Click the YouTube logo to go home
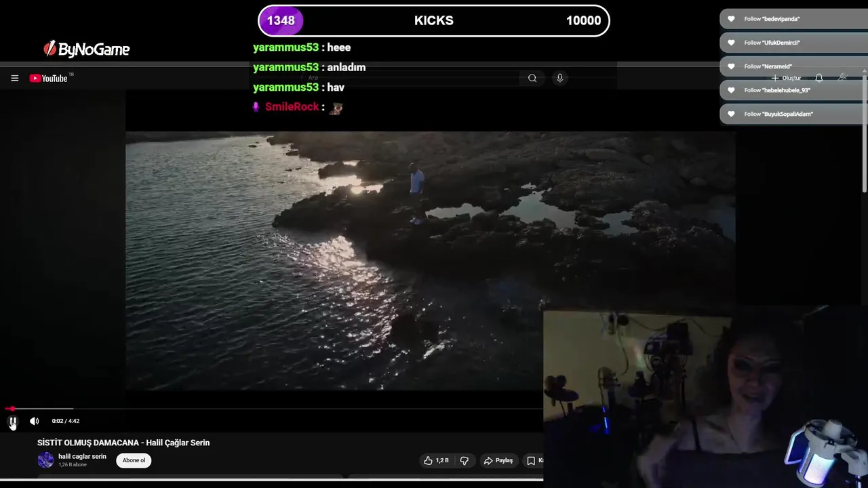 pos(49,78)
